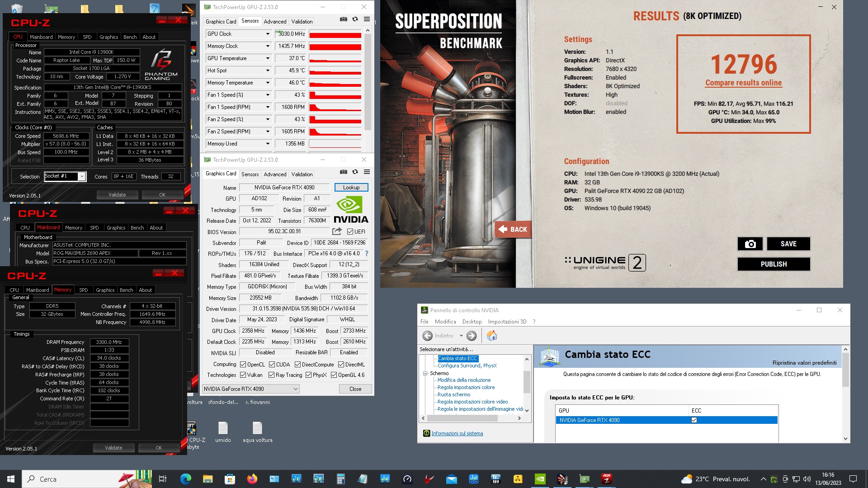
Task: Open the File menu in NVIDIA Control Panel
Action: (424, 322)
